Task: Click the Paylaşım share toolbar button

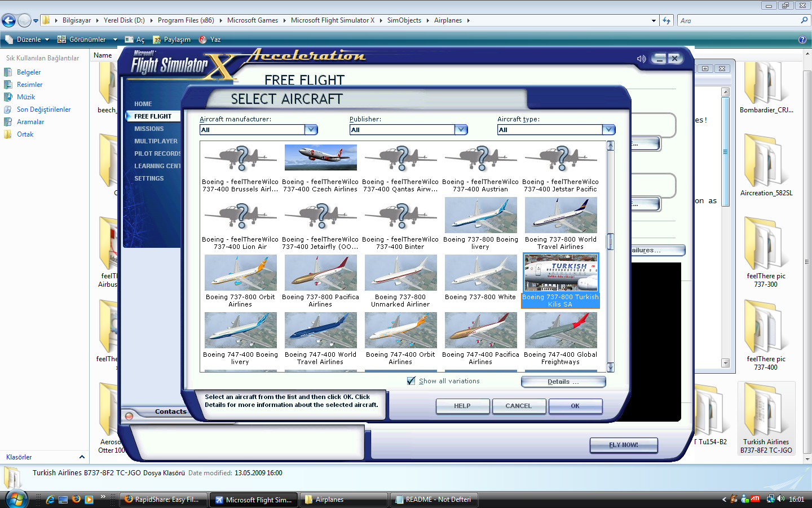Action: pos(172,40)
